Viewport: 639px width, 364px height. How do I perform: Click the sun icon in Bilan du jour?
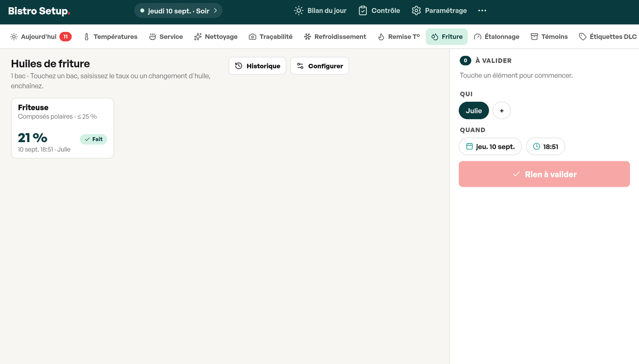(x=299, y=11)
